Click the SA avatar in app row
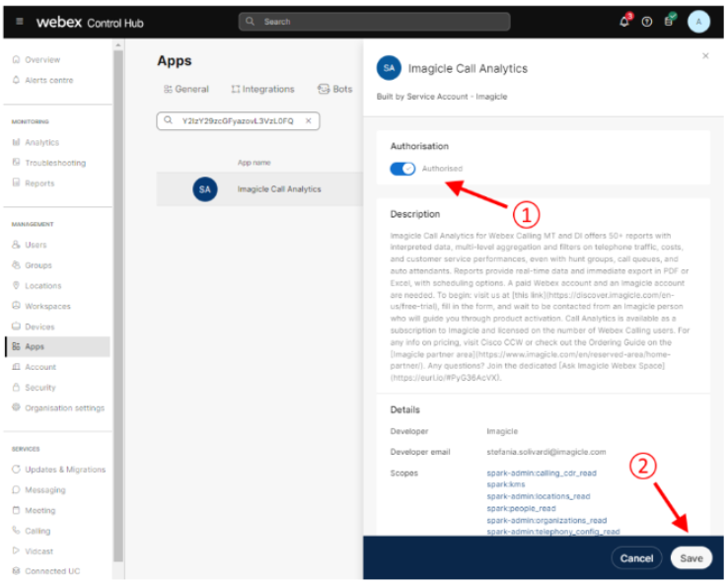The width and height of the screenshot is (728, 584). tap(204, 189)
